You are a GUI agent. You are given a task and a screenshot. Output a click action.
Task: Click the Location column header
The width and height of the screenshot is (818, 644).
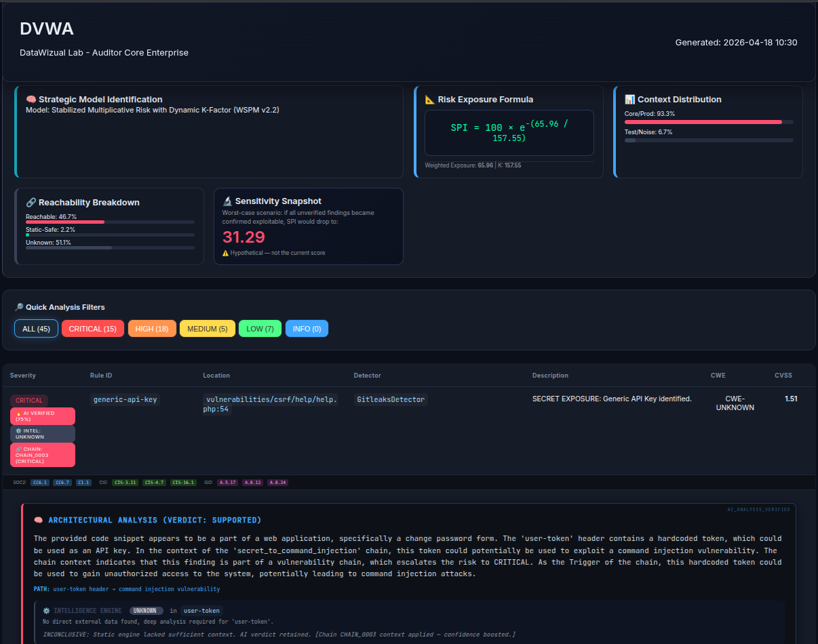[216, 376]
